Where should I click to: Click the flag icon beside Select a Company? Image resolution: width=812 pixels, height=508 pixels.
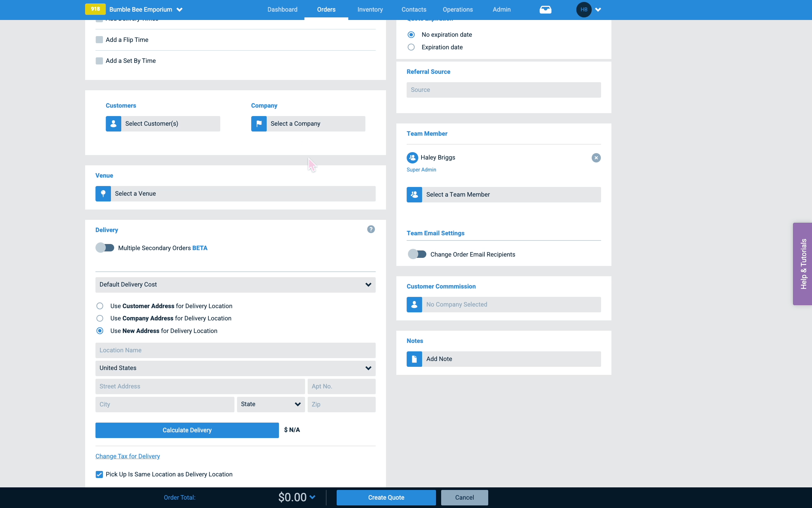pos(259,124)
